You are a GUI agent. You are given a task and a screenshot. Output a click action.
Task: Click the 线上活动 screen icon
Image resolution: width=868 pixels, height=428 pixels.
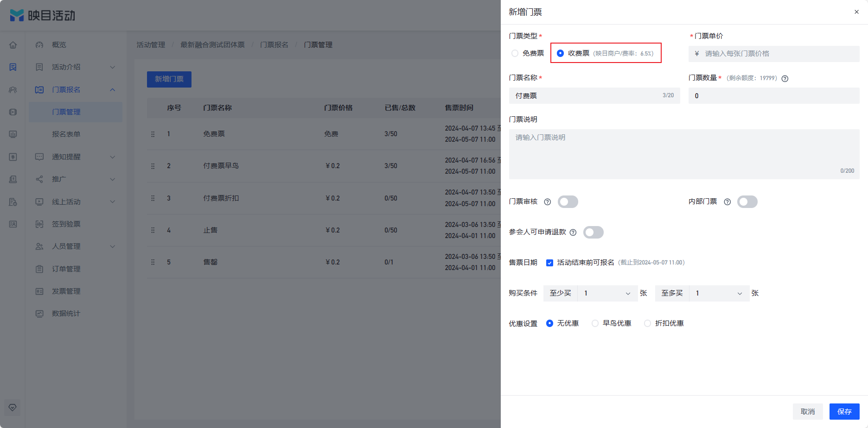click(x=39, y=202)
